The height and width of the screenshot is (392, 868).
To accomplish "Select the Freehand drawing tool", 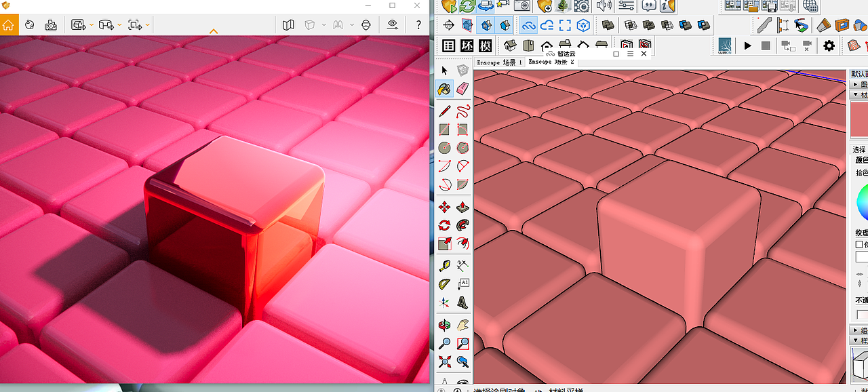I will point(463,111).
